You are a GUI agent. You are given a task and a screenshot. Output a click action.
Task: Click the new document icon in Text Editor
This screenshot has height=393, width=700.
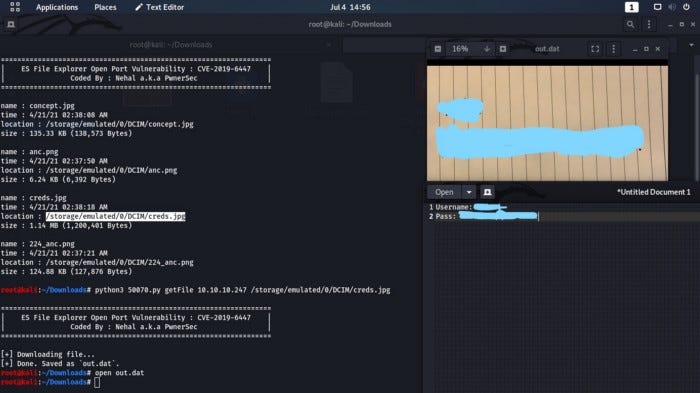pos(488,192)
